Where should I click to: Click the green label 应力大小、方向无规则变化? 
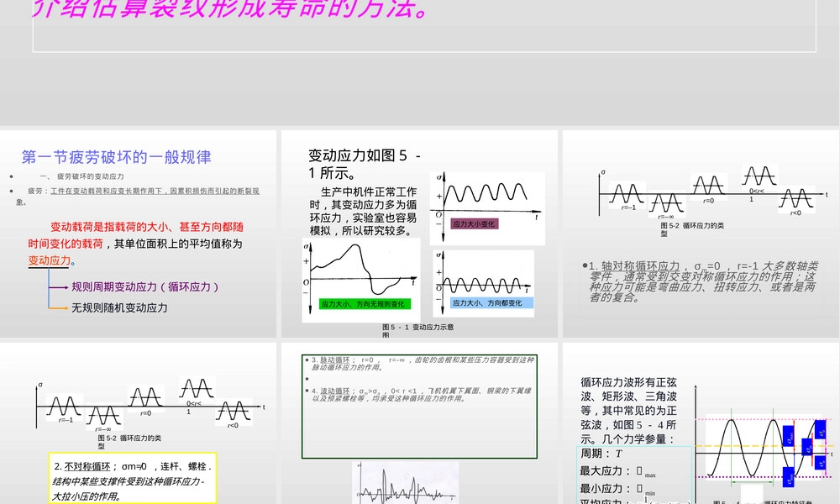point(365,304)
